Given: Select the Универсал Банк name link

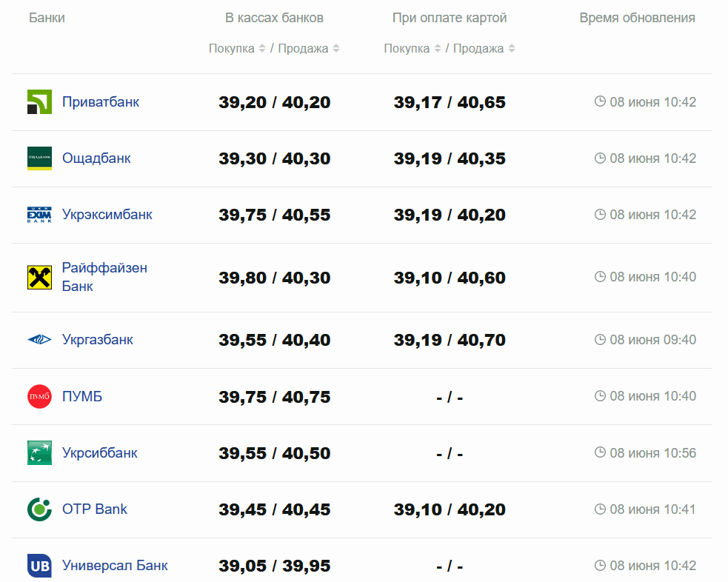Looking at the screenshot, I should pos(115,566).
